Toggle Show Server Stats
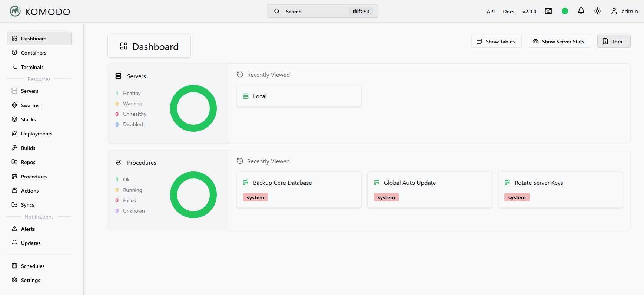The width and height of the screenshot is (644, 295). point(559,42)
